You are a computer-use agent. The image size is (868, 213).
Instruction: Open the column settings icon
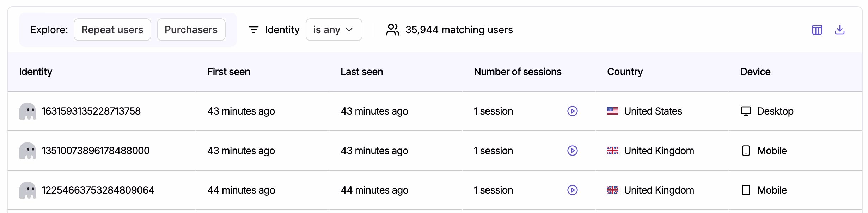(817, 30)
